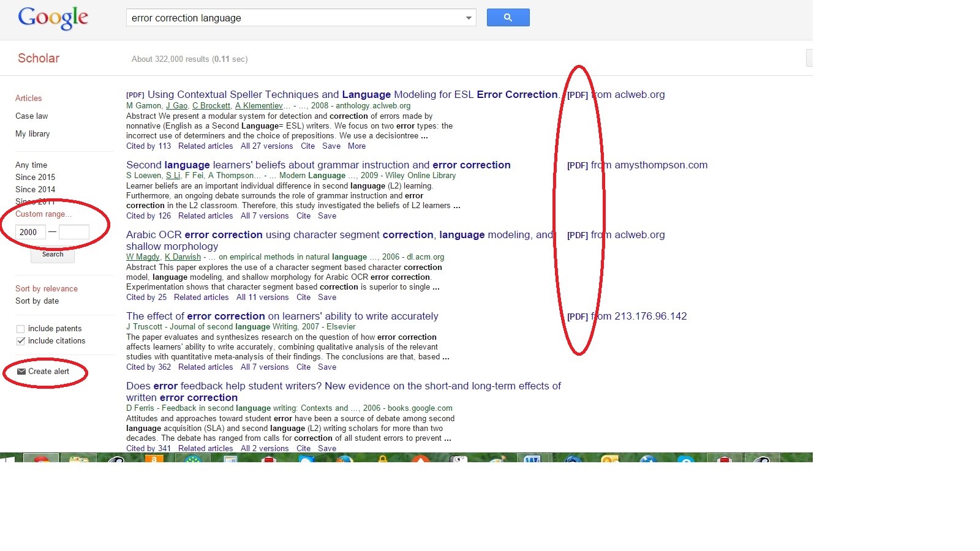This screenshot has height=551, width=980.
Task: Open Related articles for Cited by 362 result
Action: 206,367
